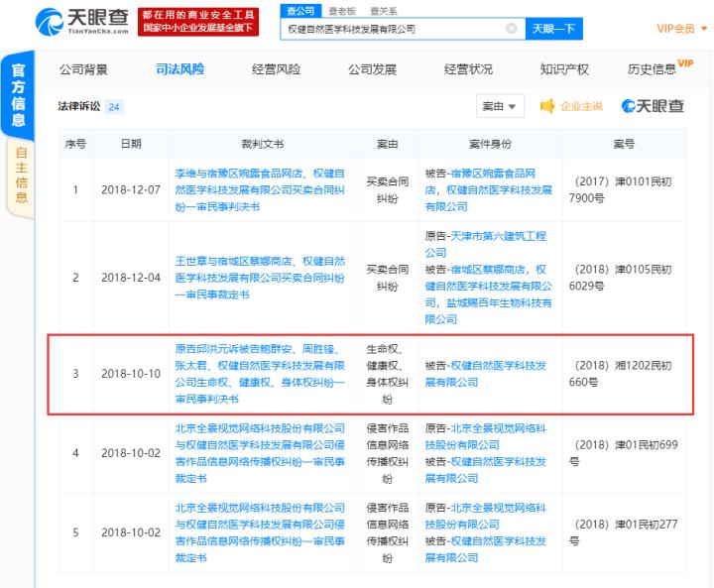Click case number (2018)津01民初277号
This screenshot has height=588, width=714.
coord(623,532)
